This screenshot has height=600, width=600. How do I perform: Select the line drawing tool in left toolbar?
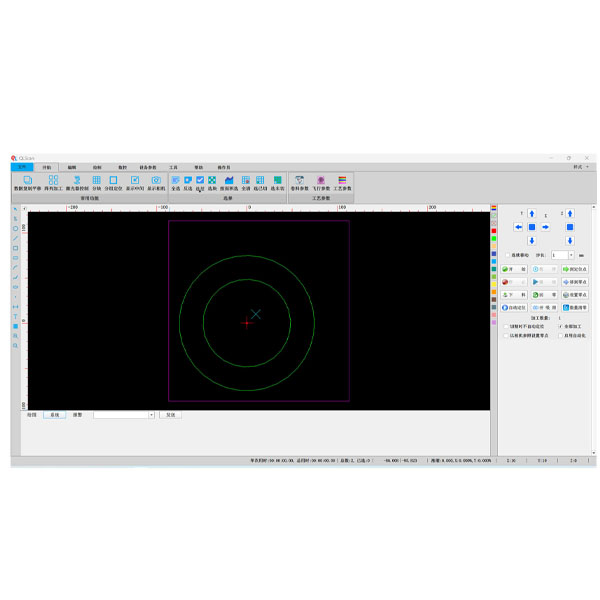click(16, 238)
